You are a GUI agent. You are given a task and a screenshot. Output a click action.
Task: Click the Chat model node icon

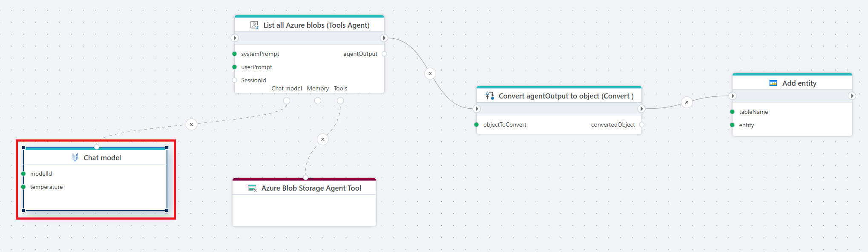(75, 157)
